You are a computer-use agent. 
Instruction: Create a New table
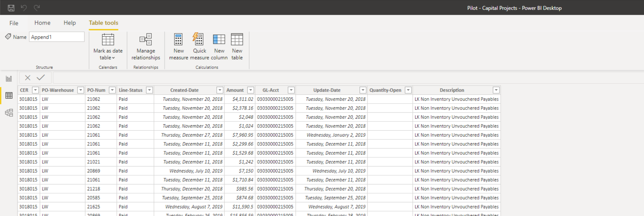click(x=237, y=47)
